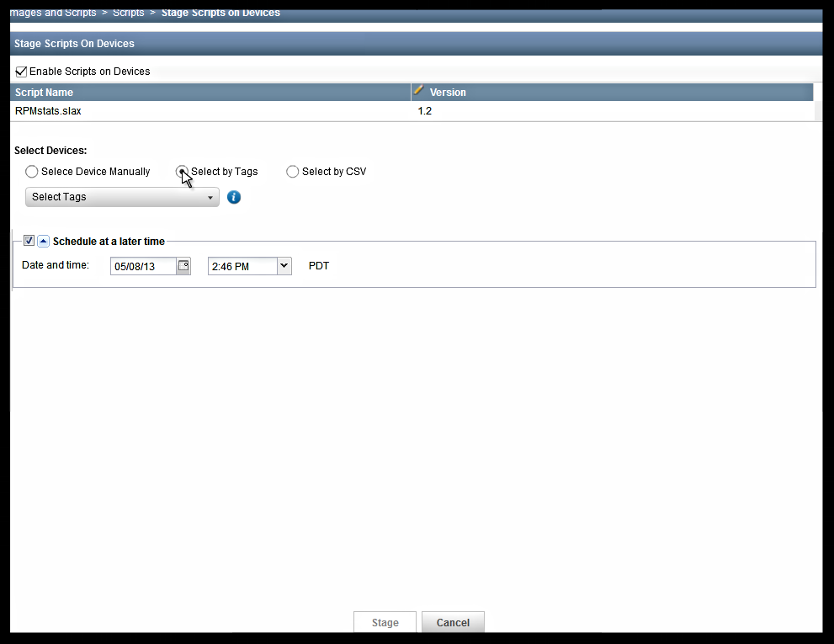Open the calendar date picker icon
Viewport: 834px width, 644px height.
183,265
